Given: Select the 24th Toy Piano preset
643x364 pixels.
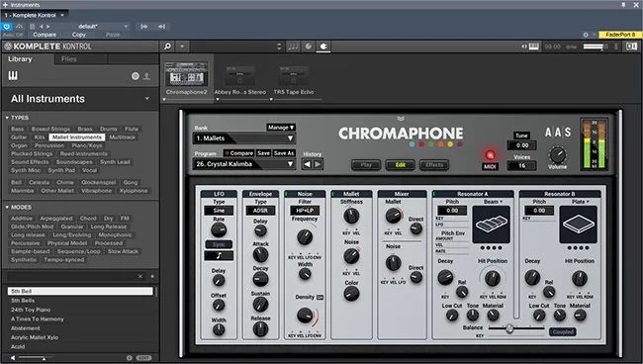Looking at the screenshot, I should pyautogui.click(x=31, y=310).
